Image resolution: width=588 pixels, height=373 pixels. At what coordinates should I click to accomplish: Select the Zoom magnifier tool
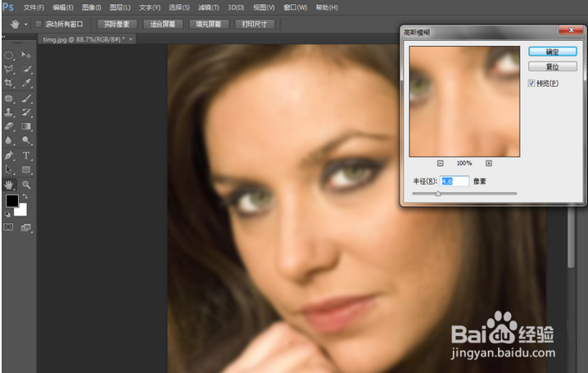tap(26, 184)
